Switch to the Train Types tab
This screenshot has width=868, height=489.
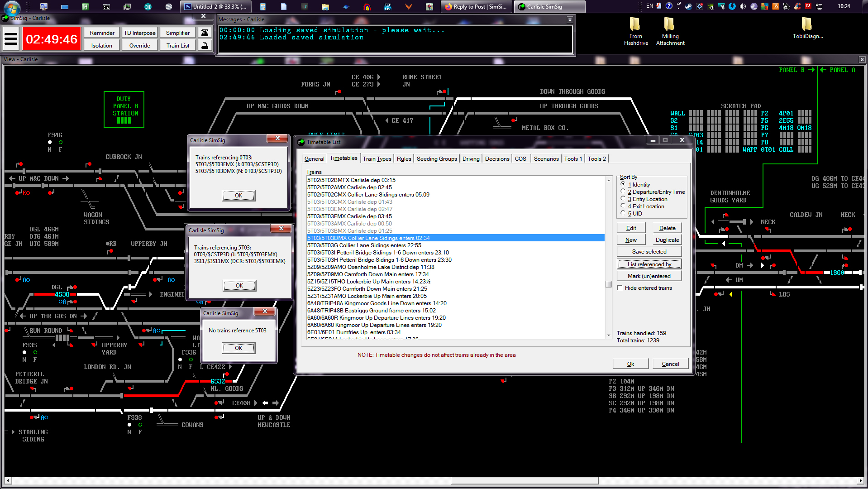click(x=377, y=159)
